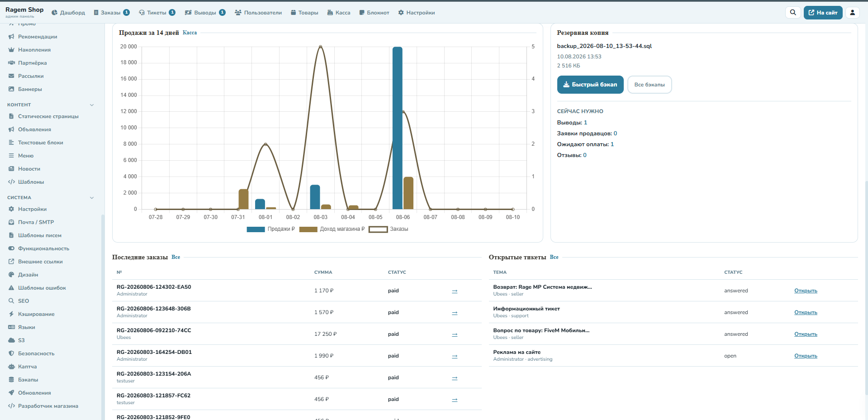The width and height of the screenshot is (868, 420).
Task: Click ticket Возврат: Rage MP Система недвиж…
Action: [x=542, y=287]
